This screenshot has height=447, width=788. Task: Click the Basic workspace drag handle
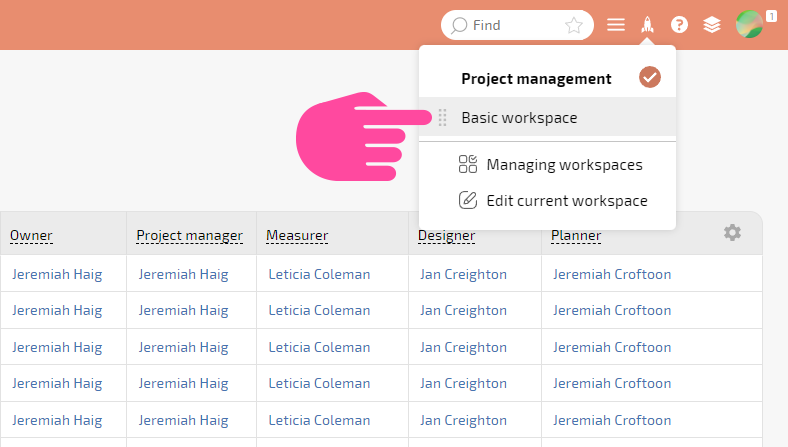click(x=442, y=118)
